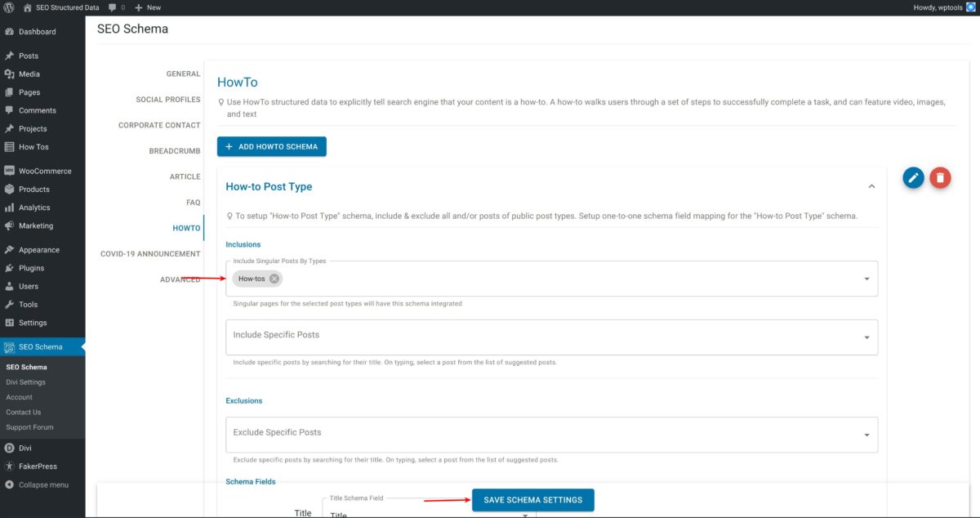Click the Plugins icon in the sidebar
The image size is (980, 518).
click(11, 267)
